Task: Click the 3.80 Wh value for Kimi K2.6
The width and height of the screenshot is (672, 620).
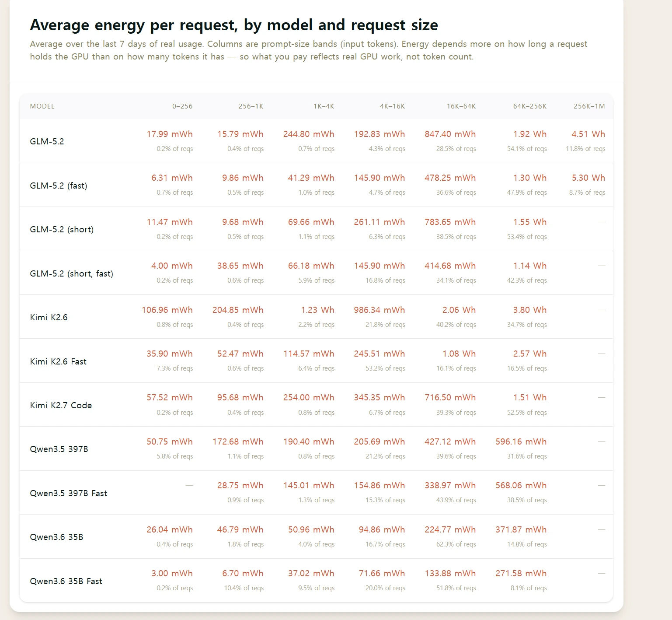Action: [530, 310]
